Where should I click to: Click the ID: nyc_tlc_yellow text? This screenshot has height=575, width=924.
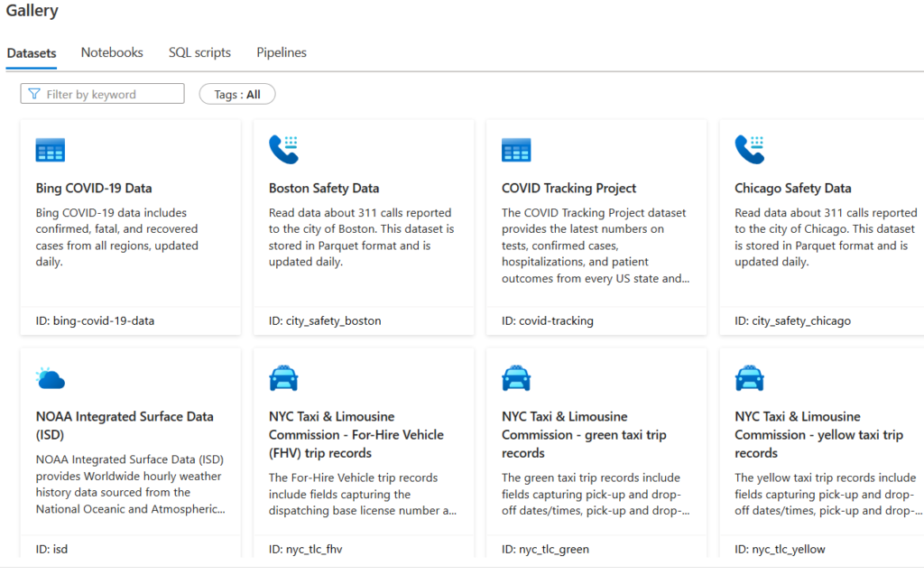point(780,549)
